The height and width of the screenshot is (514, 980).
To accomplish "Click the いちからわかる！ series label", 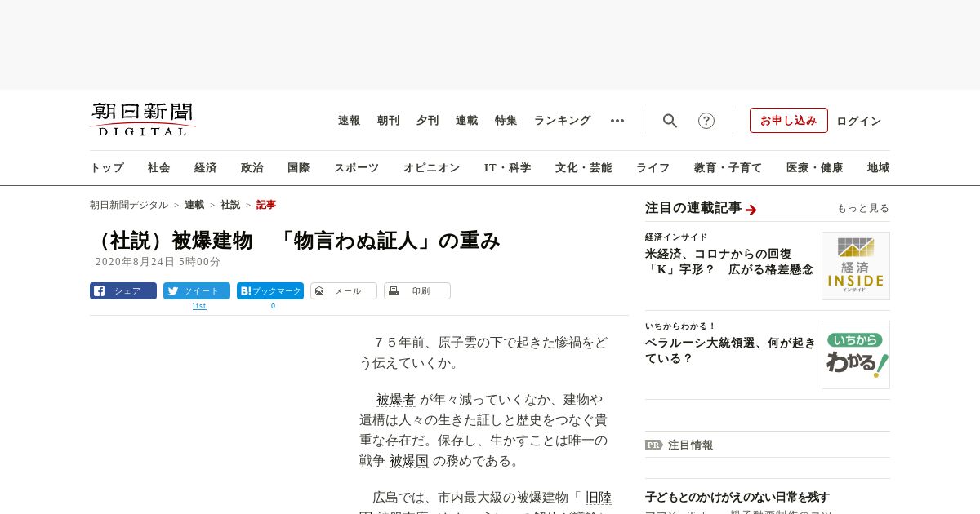I will click(x=680, y=326).
